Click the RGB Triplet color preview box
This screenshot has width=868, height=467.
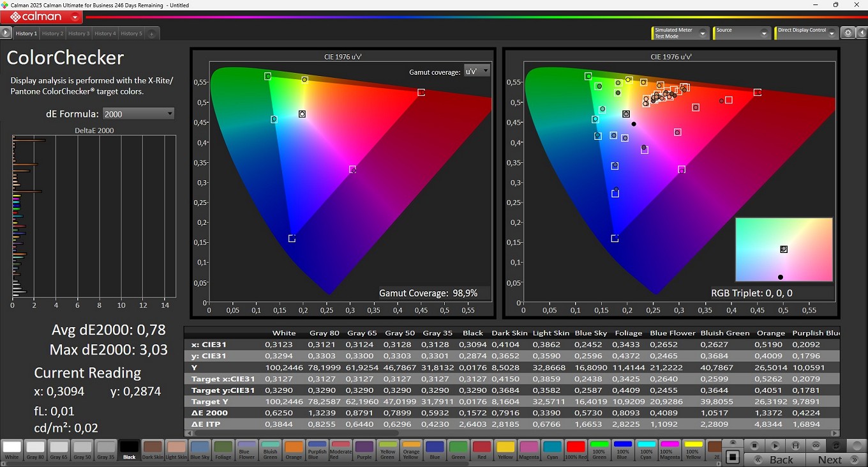coord(784,250)
